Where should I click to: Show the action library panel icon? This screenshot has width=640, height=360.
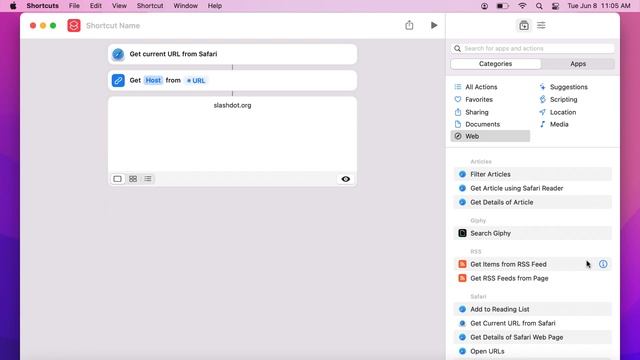click(524, 25)
